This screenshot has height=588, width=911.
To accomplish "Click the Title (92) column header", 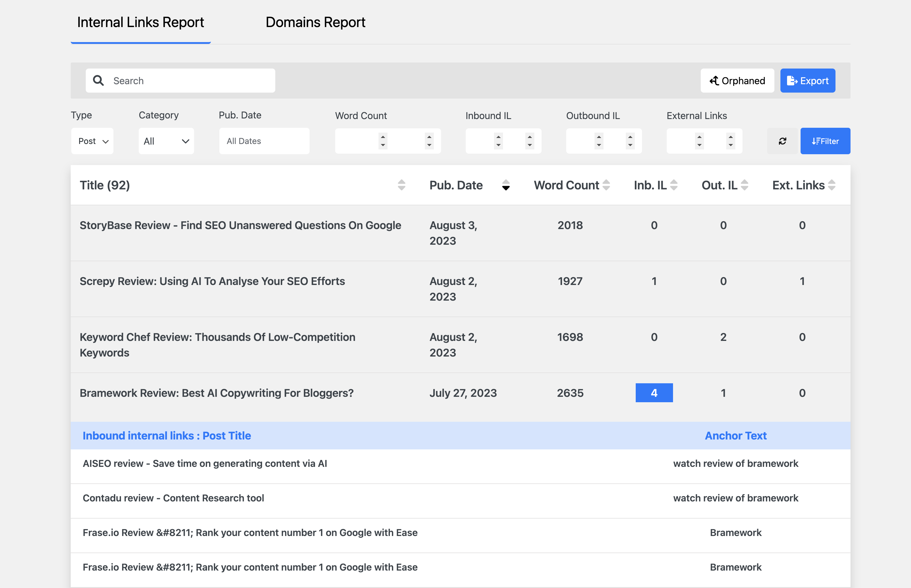I will [105, 185].
